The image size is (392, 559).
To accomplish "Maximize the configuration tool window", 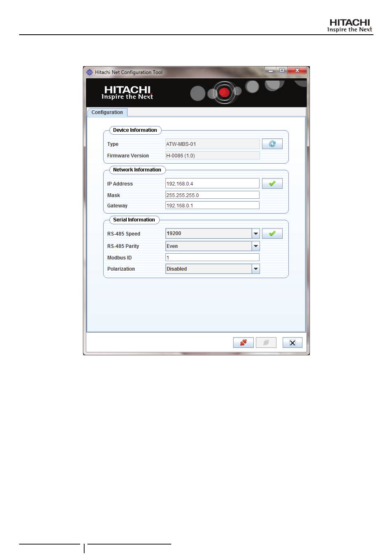I will click(x=282, y=71).
